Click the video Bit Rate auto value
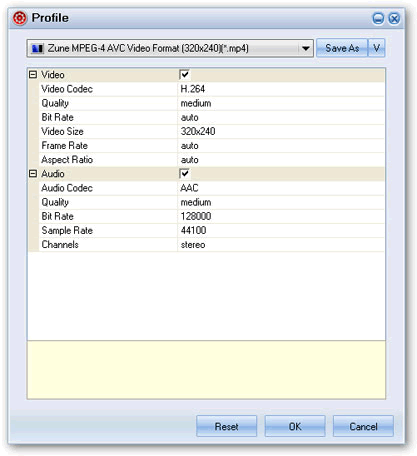The width and height of the screenshot is (417, 456). 190,117
